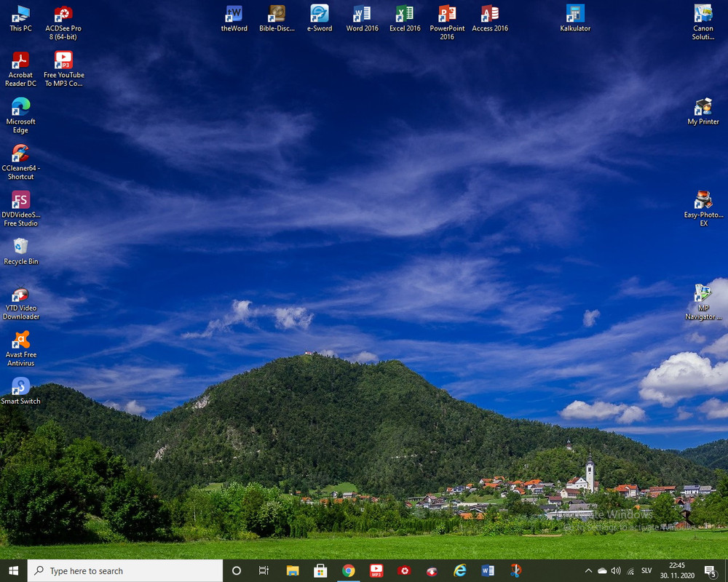The width and height of the screenshot is (728, 582).
Task: Open ACDSee camera icon on taskbar
Action: (404, 570)
